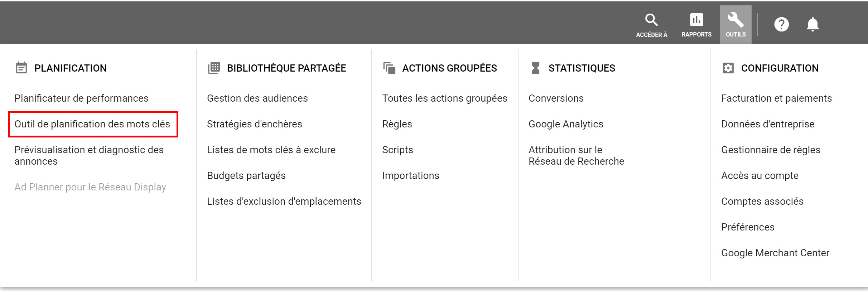Open Facturation et paiements
Image resolution: width=868 pixels, height=291 pixels.
[x=776, y=98]
